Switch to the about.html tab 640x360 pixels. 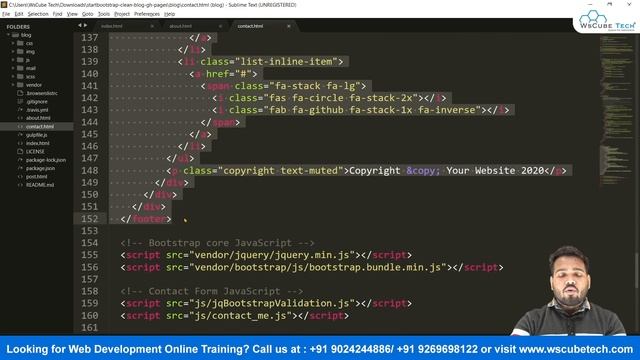point(180,26)
